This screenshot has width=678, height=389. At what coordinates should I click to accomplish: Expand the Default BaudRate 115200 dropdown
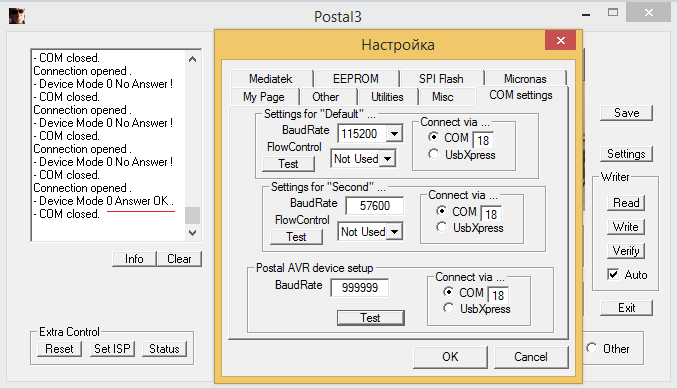394,134
